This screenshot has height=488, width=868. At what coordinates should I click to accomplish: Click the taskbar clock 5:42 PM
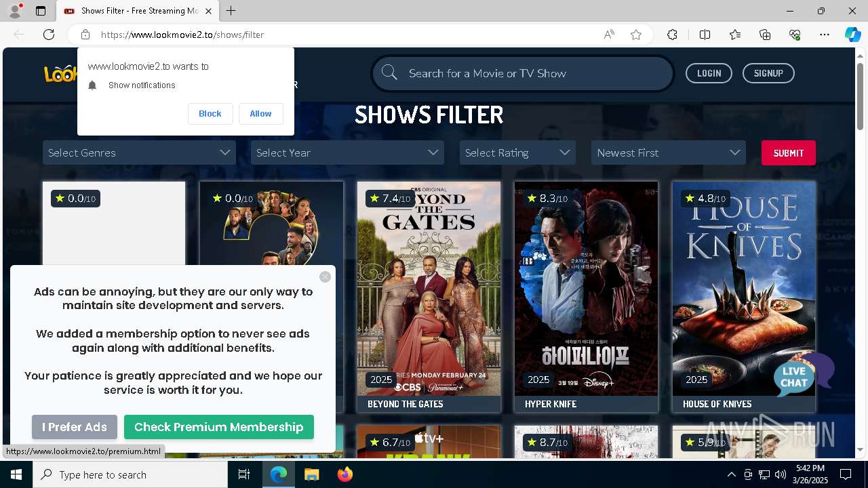click(x=810, y=468)
